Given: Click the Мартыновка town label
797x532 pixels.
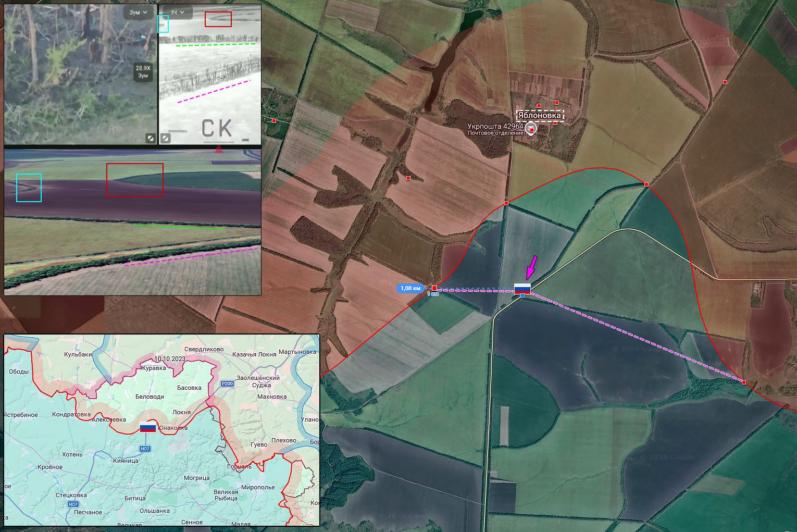Looking at the screenshot, I should point(297,352).
